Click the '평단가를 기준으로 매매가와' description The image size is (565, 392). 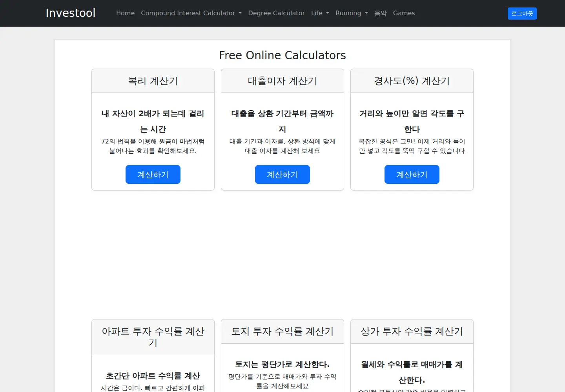tap(282, 381)
